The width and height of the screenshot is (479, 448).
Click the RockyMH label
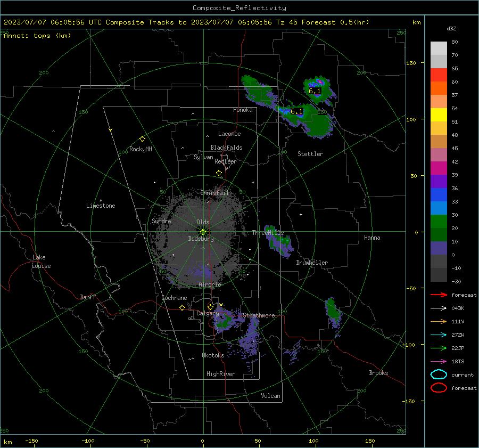[x=141, y=149]
